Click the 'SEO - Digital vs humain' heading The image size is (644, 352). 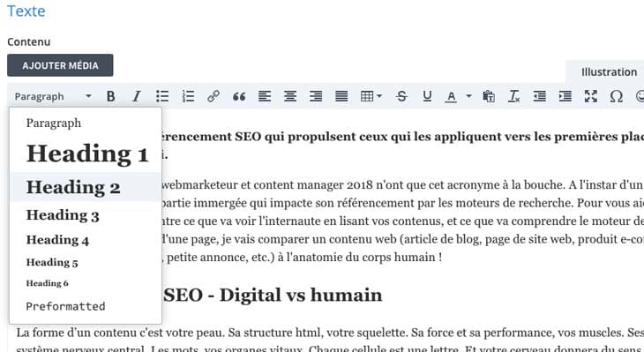tap(273, 295)
